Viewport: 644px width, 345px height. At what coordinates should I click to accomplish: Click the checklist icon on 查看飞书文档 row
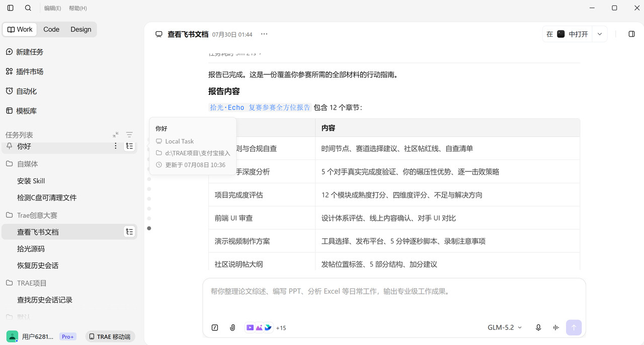pos(130,232)
